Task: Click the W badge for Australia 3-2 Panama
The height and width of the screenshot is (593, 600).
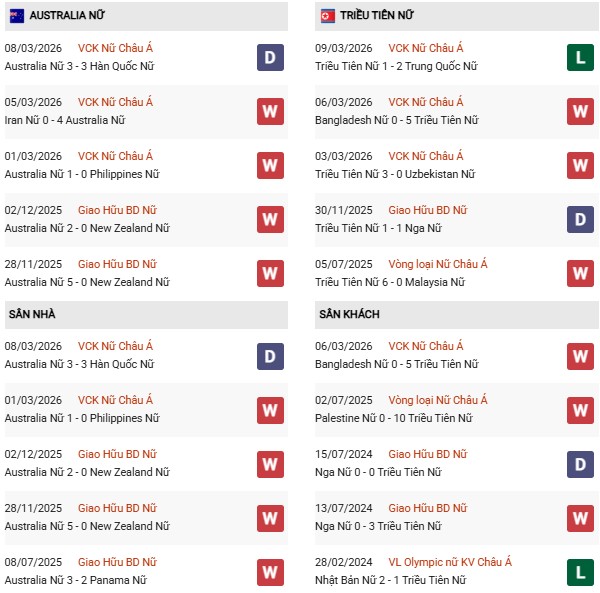Action: 269,571
